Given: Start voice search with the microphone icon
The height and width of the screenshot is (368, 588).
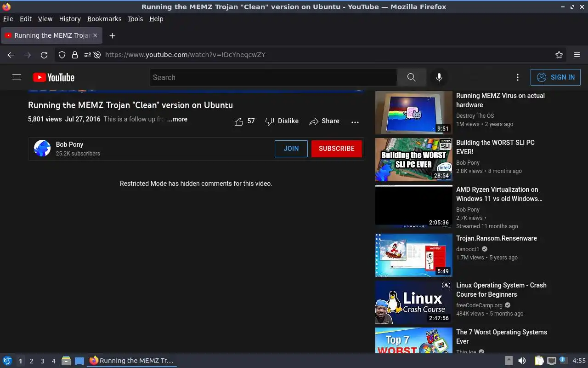Looking at the screenshot, I should 439,77.
